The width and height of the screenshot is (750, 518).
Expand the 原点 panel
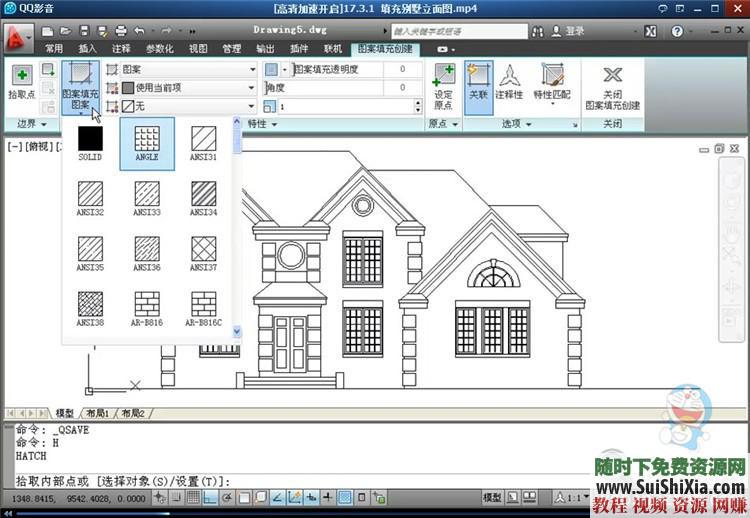(443, 124)
